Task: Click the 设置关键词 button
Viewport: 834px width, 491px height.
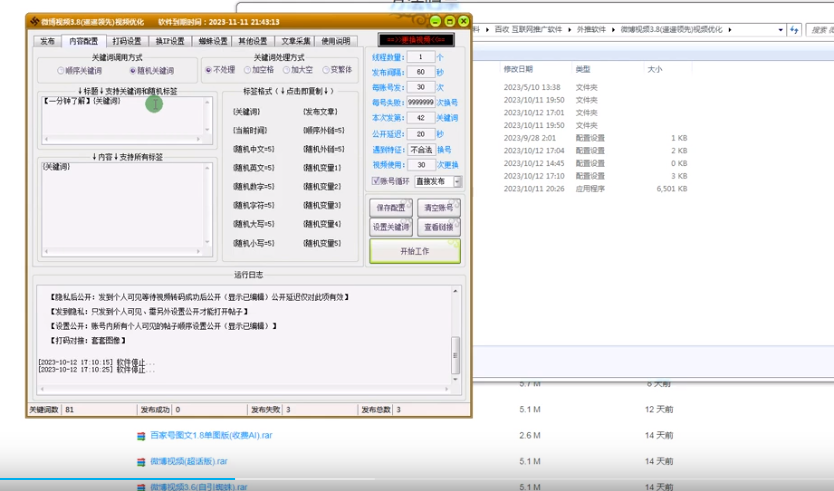Action: tap(391, 227)
